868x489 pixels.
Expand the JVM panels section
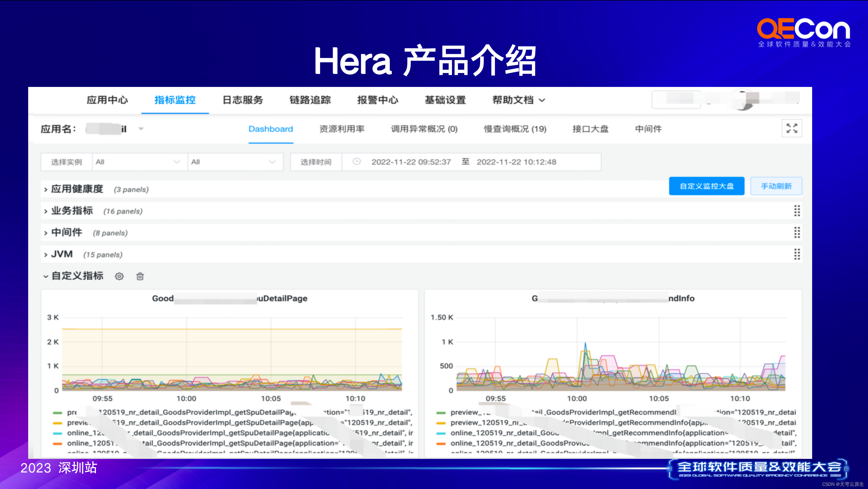[62, 254]
